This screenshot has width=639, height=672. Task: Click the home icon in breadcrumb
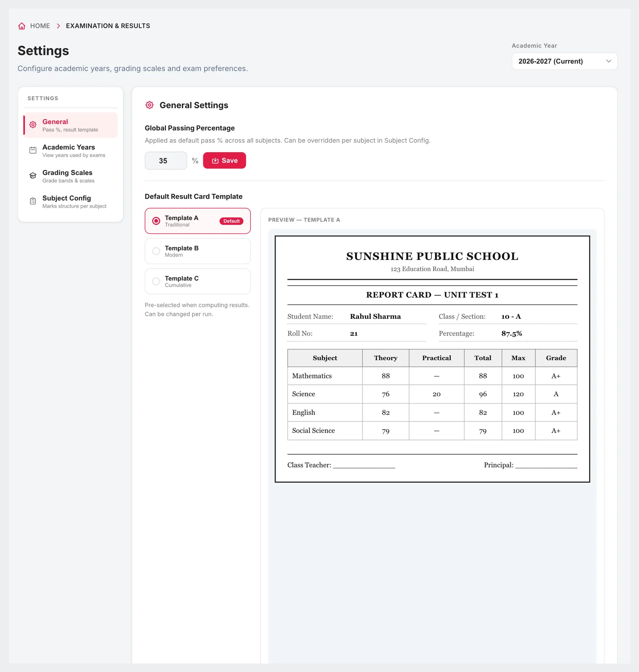point(22,26)
